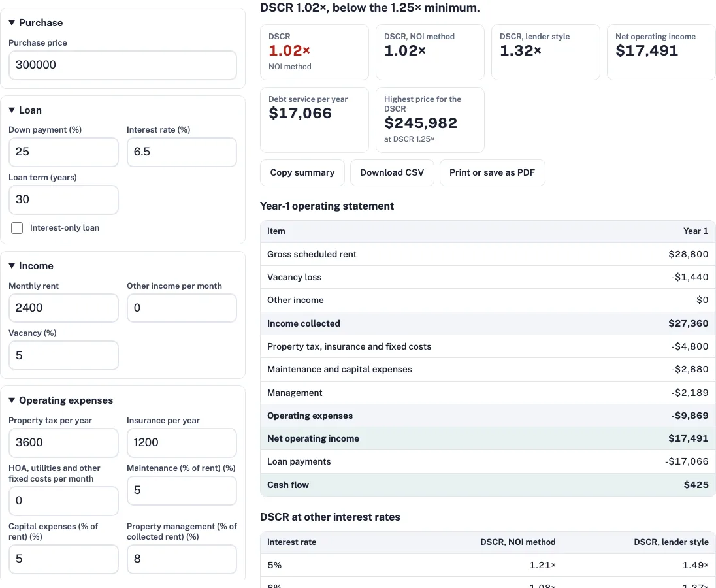Click the Year-1 operating statement heading

tap(327, 206)
